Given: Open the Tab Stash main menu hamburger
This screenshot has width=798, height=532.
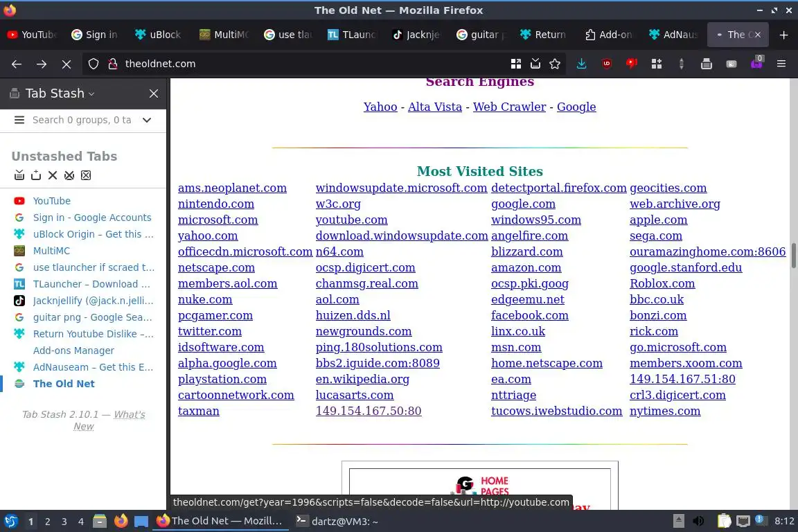Looking at the screenshot, I should coord(19,120).
